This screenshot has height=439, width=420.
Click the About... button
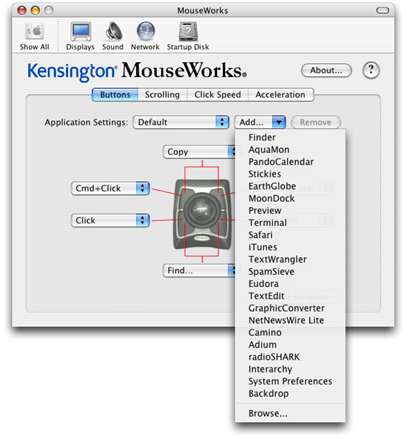click(x=326, y=71)
